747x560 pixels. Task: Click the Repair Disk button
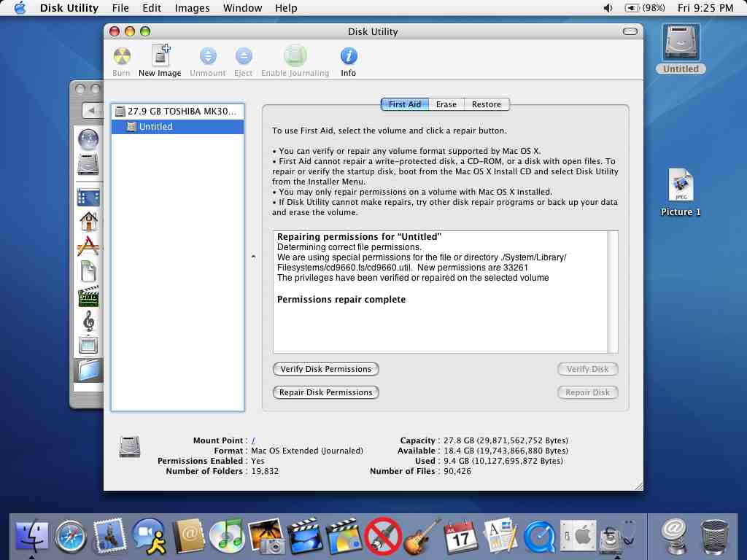pos(587,392)
